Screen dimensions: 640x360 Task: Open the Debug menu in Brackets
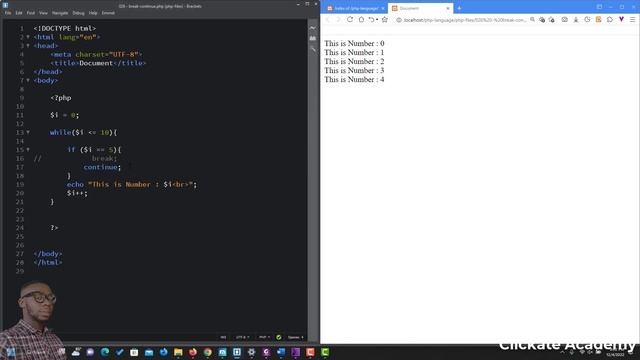coord(78,13)
